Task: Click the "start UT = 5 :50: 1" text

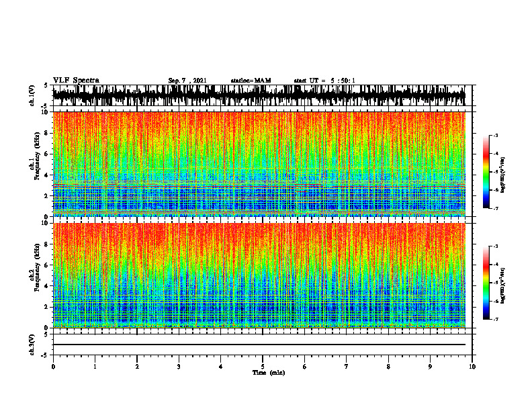Action: pyautogui.click(x=324, y=81)
